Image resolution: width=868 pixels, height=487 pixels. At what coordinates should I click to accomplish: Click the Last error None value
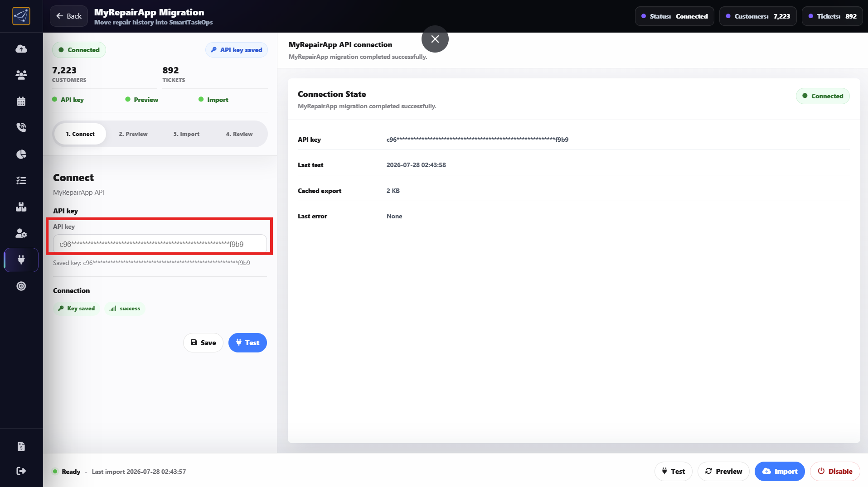(x=394, y=216)
